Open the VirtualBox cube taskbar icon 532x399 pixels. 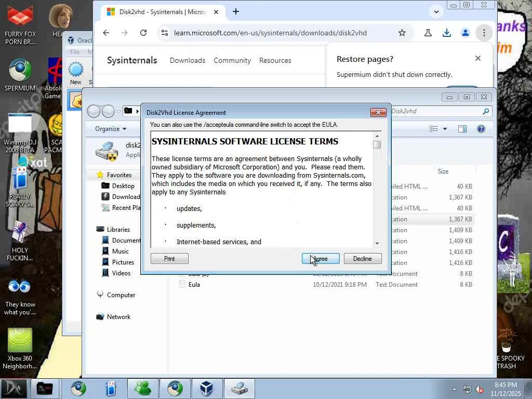coord(207,389)
